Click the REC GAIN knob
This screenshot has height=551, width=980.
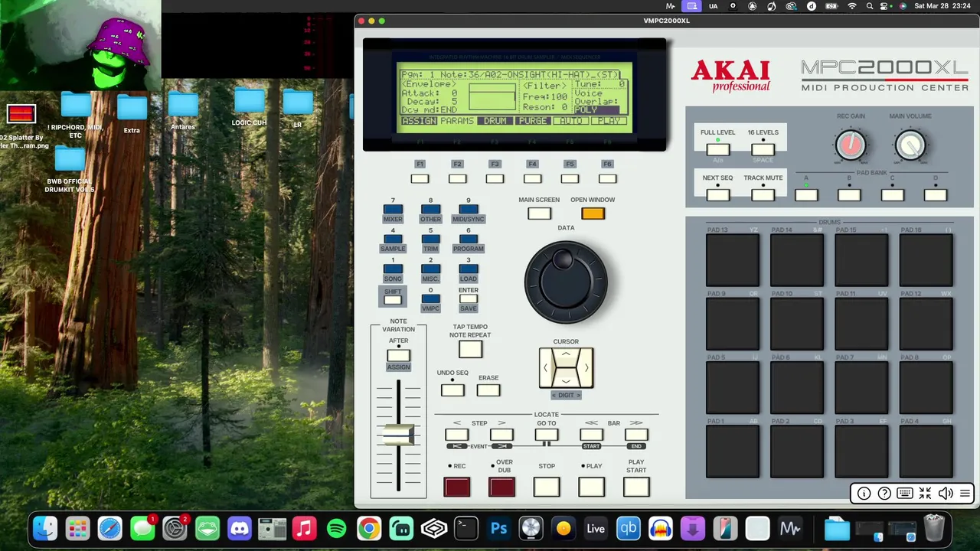(851, 145)
